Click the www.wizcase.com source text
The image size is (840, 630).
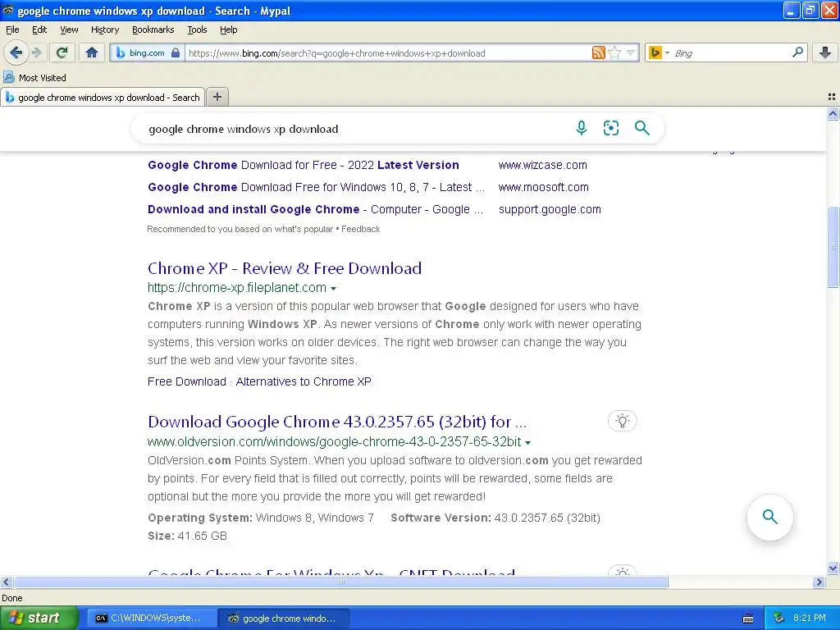[543, 165]
